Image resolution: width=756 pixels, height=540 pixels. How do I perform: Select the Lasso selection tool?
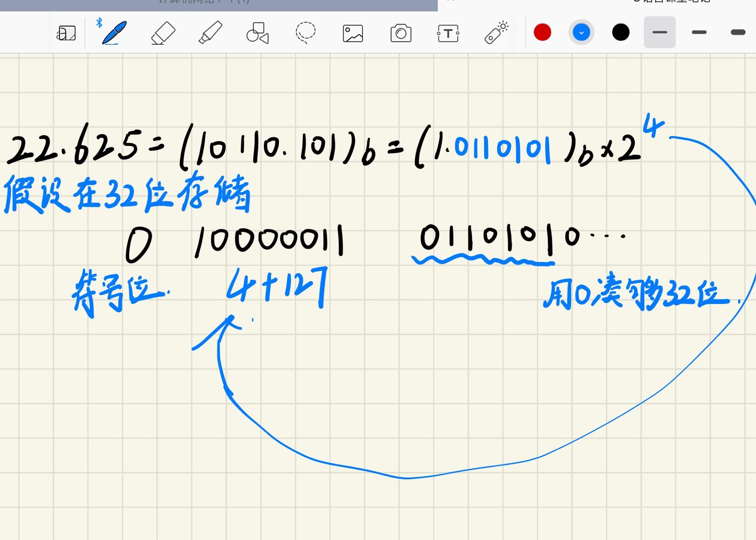305,32
